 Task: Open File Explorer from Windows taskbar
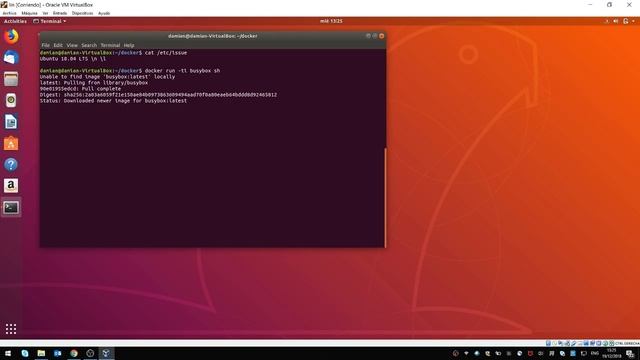(41, 353)
